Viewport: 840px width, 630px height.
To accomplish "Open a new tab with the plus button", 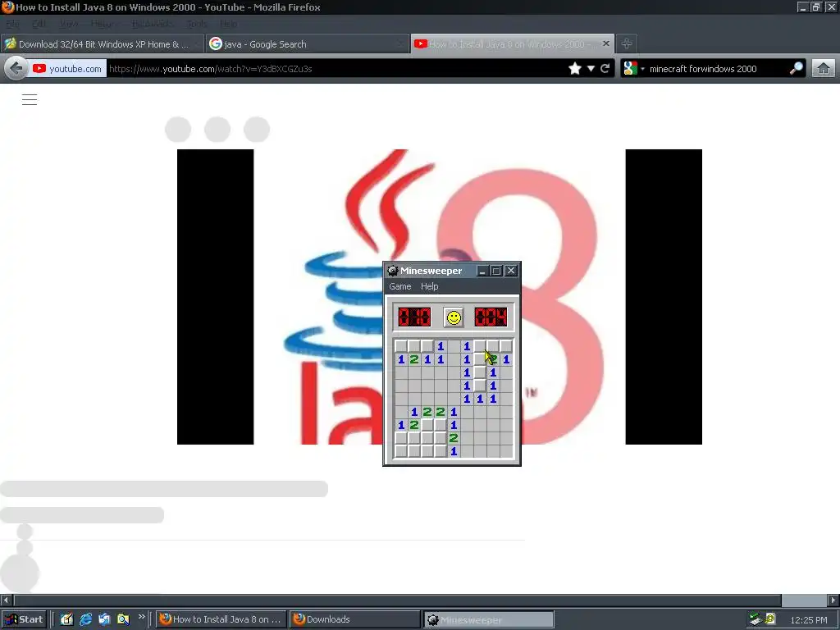I will 626,43.
